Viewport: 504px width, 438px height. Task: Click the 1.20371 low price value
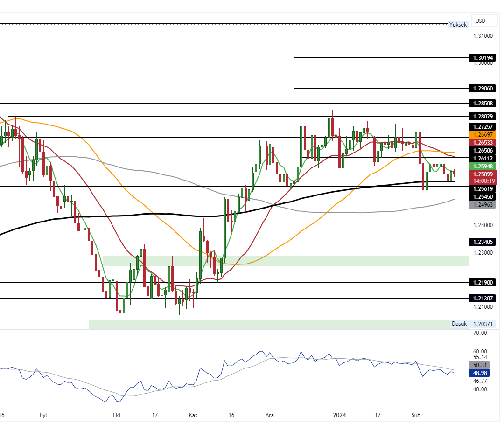pyautogui.click(x=483, y=324)
